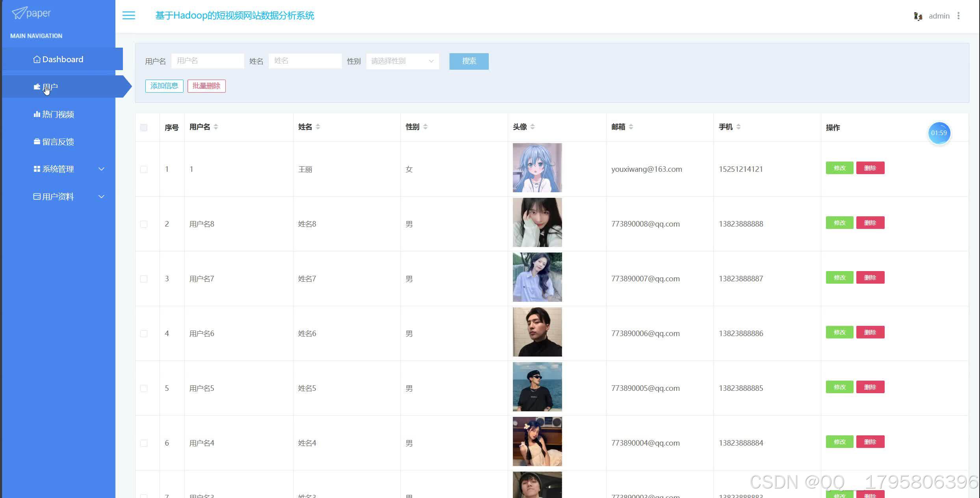Check the row for 王丽
980x498 pixels.
[144, 169]
